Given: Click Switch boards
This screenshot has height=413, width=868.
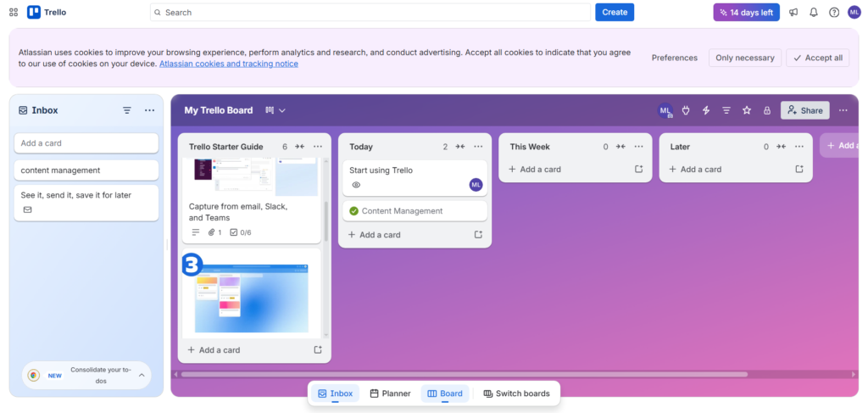Looking at the screenshot, I should 516,393.
